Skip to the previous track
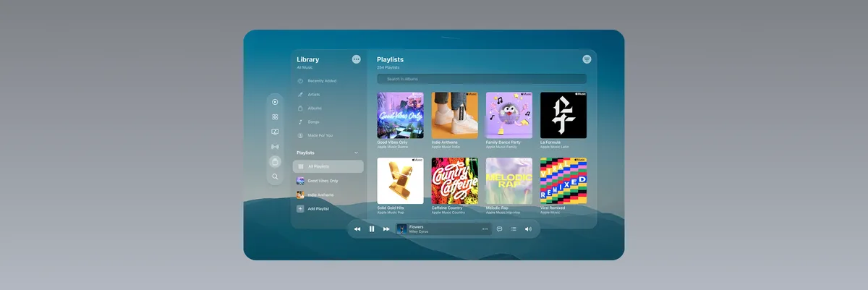The height and width of the screenshot is (290, 868). point(357,229)
